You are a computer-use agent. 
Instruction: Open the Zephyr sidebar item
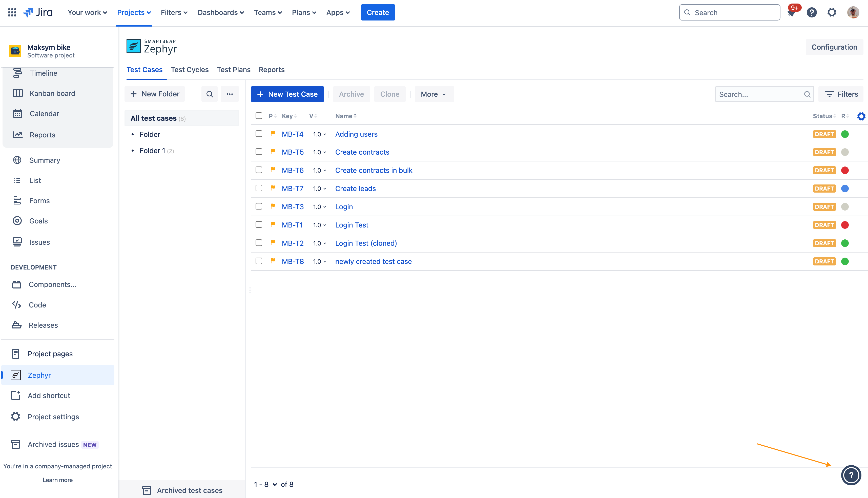pyautogui.click(x=39, y=375)
